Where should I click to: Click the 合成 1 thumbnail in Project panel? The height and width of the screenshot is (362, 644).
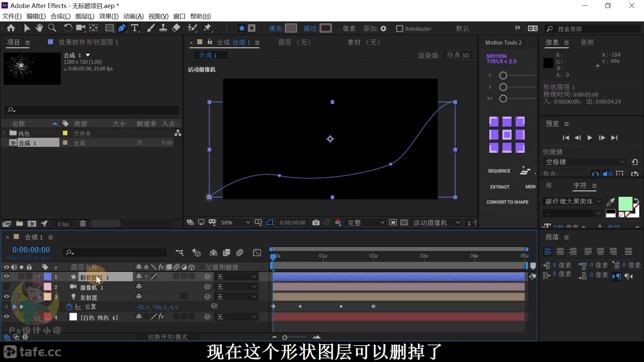(32, 68)
